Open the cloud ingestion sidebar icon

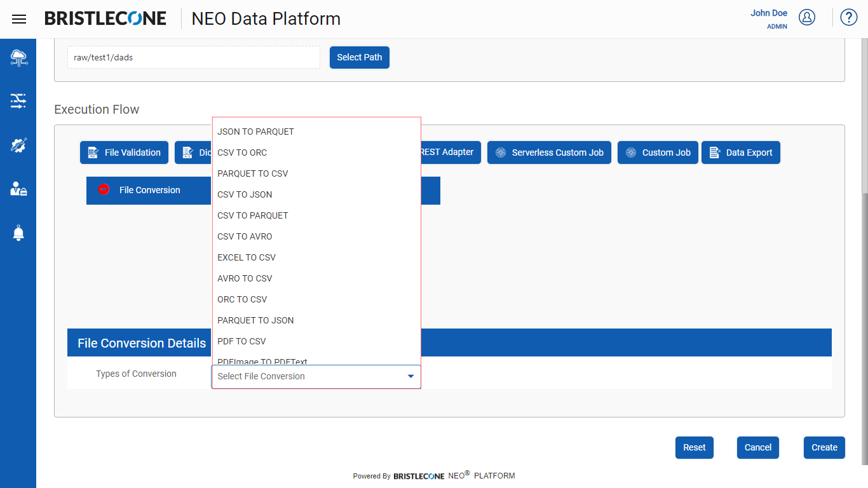click(18, 58)
